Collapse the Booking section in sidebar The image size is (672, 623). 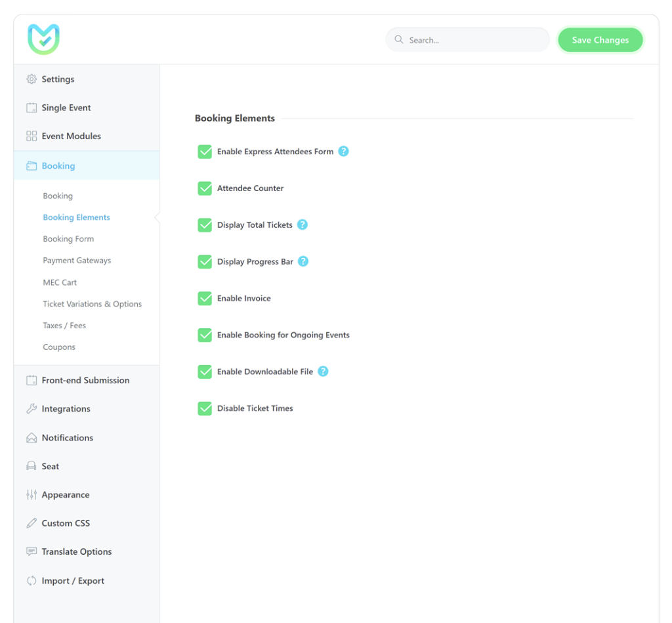pos(59,165)
